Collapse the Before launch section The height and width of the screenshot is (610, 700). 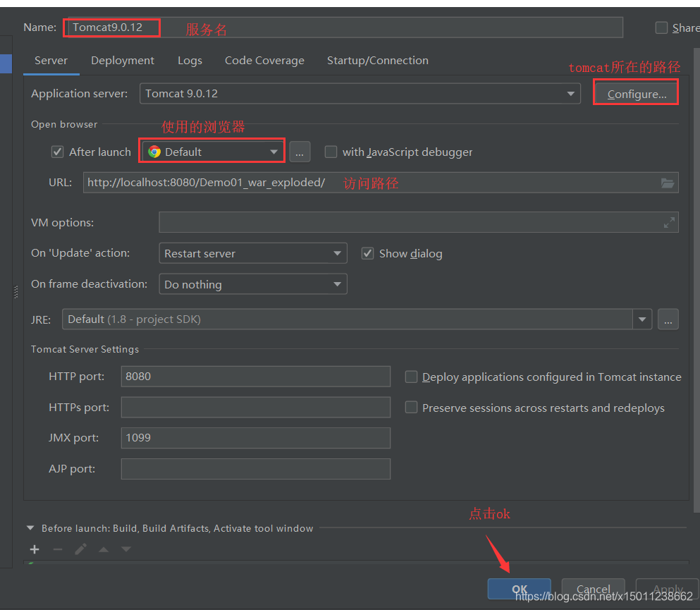(30, 527)
